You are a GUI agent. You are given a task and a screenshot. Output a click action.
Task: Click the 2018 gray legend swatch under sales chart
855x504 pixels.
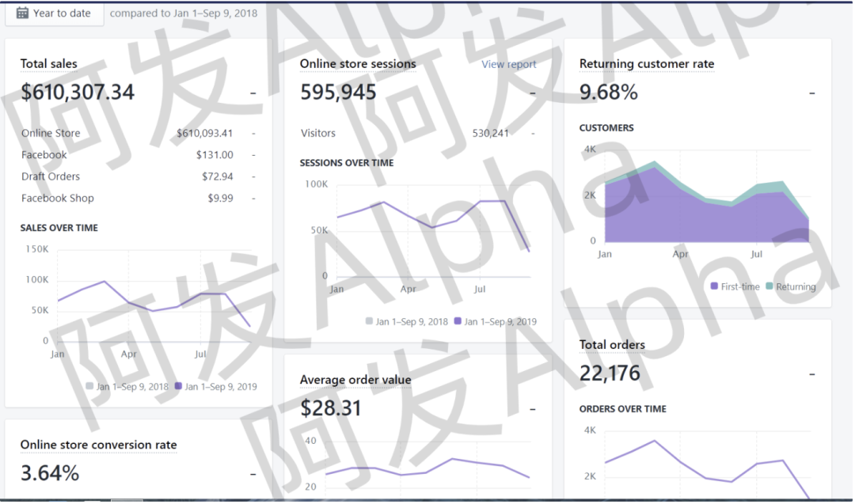click(x=90, y=386)
